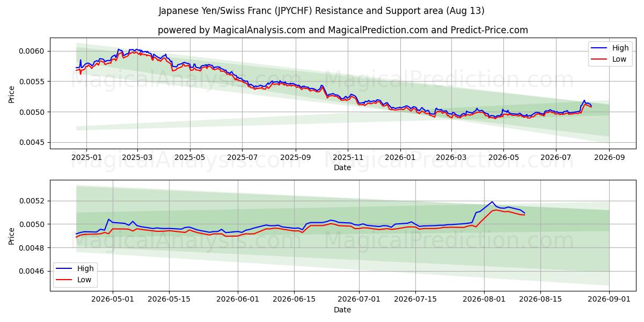Click the 2026-05 x-axis tick label
The height and width of the screenshot is (322, 644).
point(503,158)
